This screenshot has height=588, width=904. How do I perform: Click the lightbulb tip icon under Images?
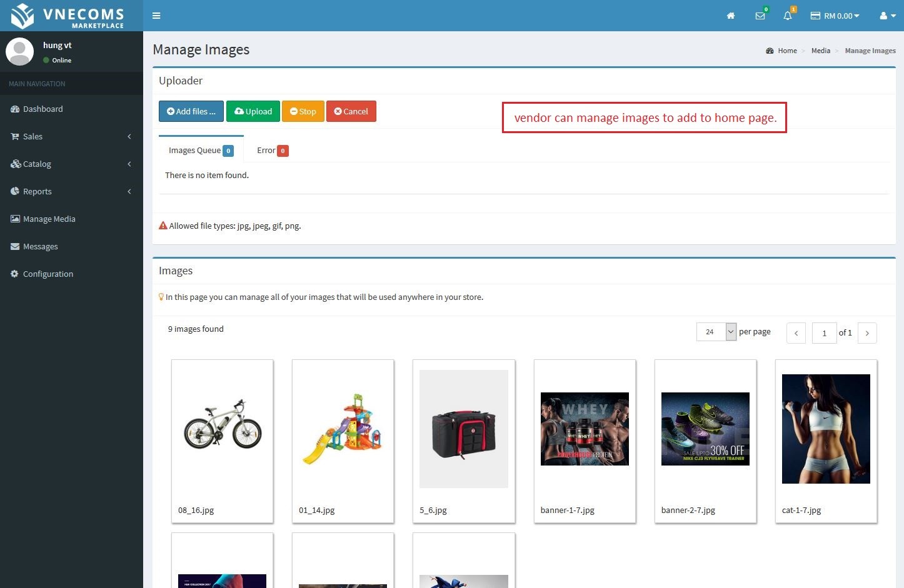(161, 297)
